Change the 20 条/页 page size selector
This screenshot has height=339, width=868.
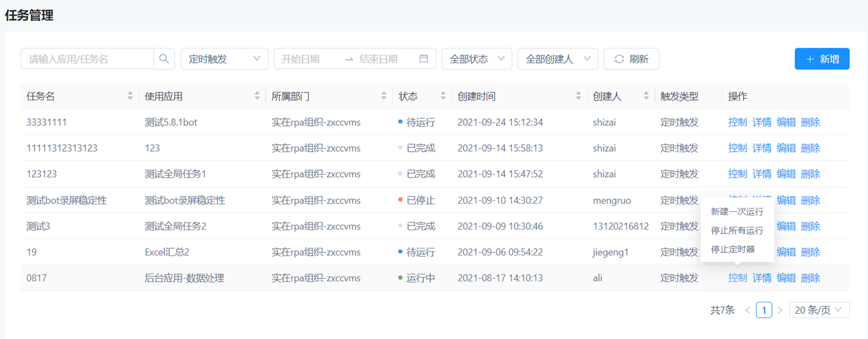[x=819, y=310]
